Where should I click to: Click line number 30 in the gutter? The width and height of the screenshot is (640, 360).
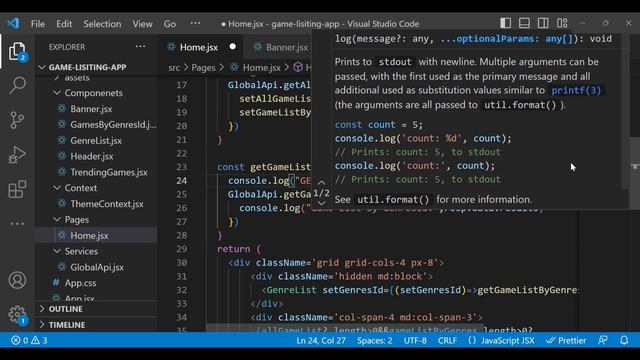(x=182, y=262)
